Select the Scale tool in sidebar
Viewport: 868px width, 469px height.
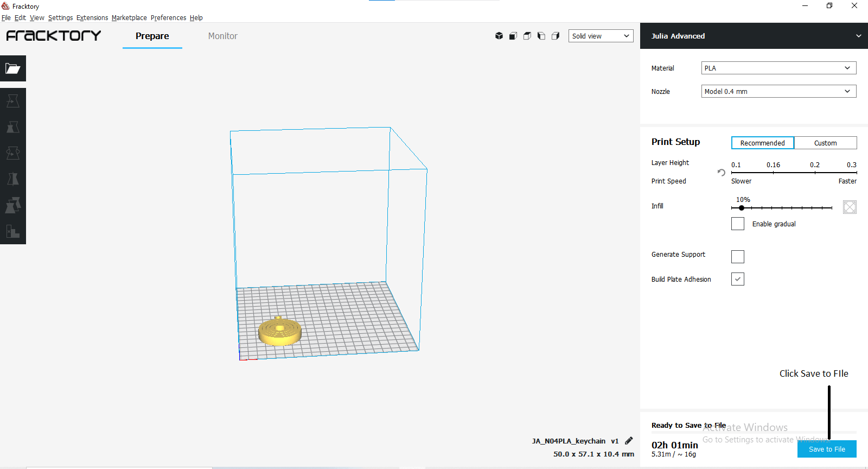coord(13,127)
